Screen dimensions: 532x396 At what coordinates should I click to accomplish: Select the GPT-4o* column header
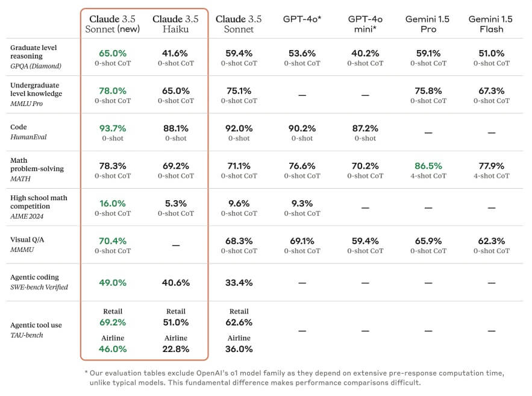pos(302,19)
